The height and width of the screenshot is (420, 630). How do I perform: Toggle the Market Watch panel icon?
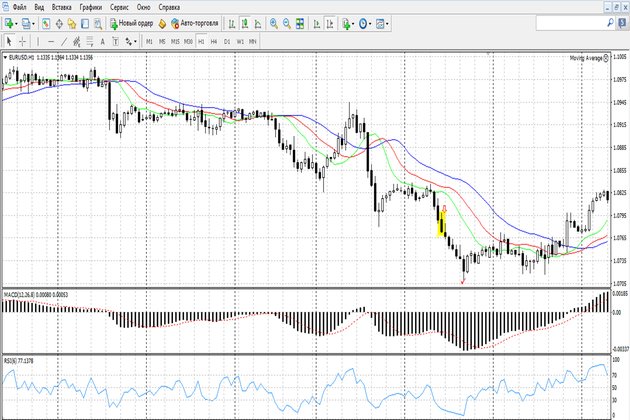[x=46, y=24]
